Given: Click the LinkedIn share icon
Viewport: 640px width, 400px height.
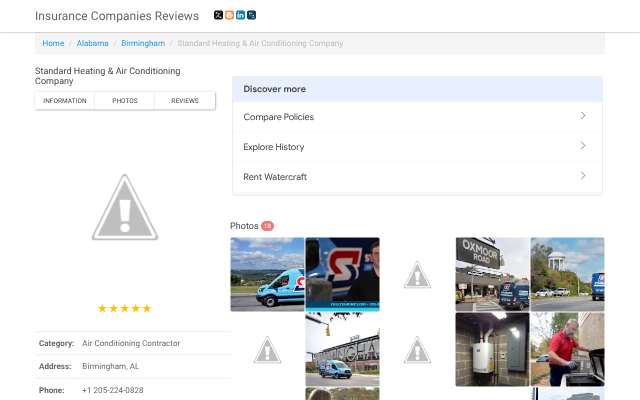Looking at the screenshot, I should click(x=240, y=15).
